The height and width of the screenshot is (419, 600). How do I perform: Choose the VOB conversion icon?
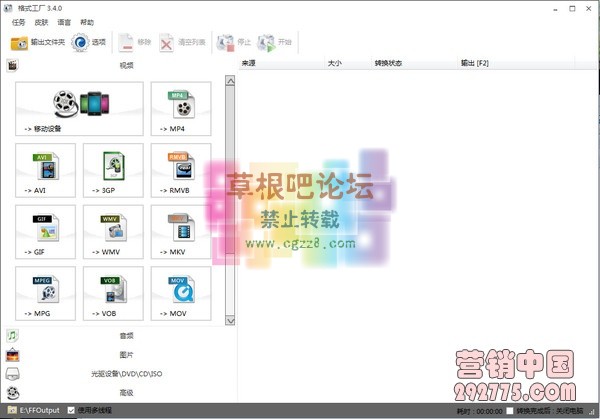(113, 293)
